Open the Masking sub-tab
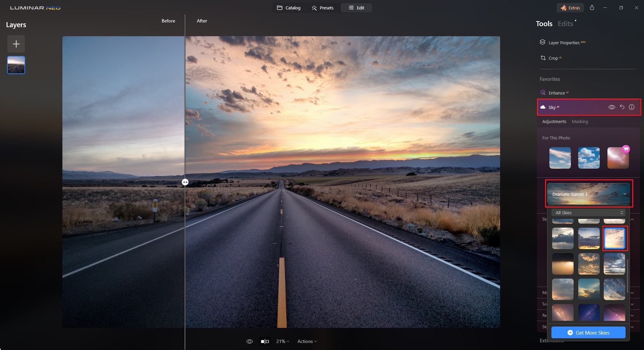The height and width of the screenshot is (350, 644). click(x=580, y=121)
